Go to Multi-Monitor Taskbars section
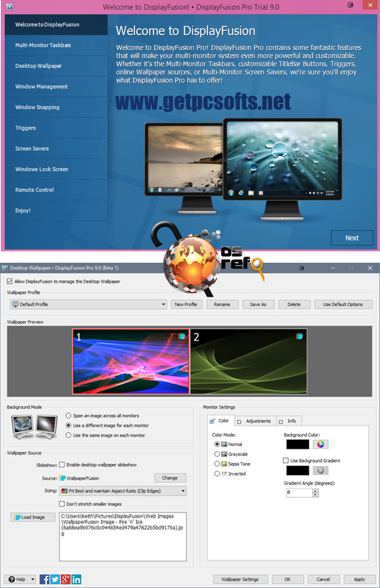Screen dimensions: 380x588 (x=56, y=45)
